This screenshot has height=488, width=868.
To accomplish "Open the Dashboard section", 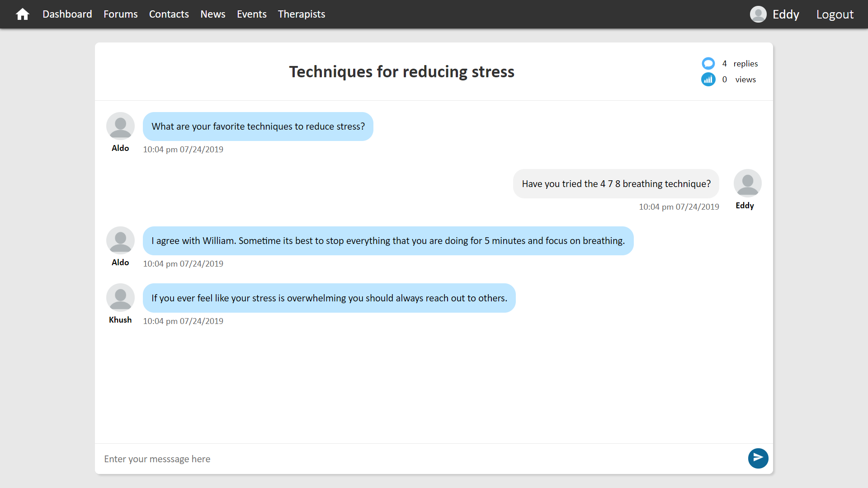I will point(68,14).
